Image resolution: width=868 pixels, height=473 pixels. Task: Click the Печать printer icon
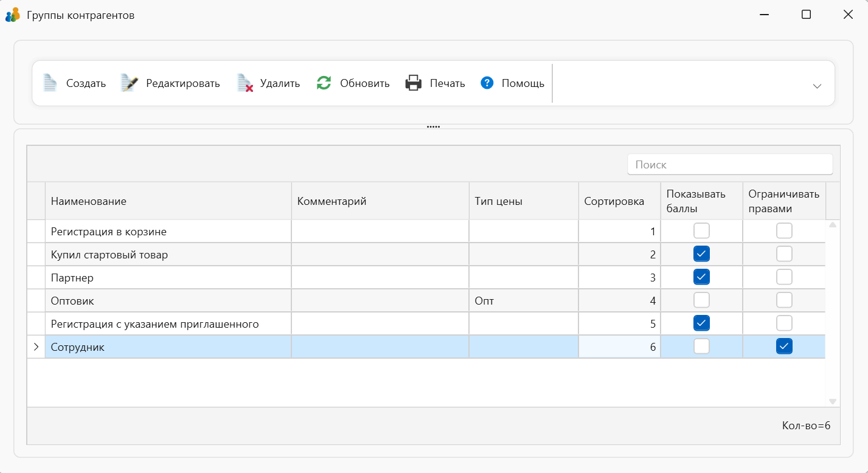[414, 83]
